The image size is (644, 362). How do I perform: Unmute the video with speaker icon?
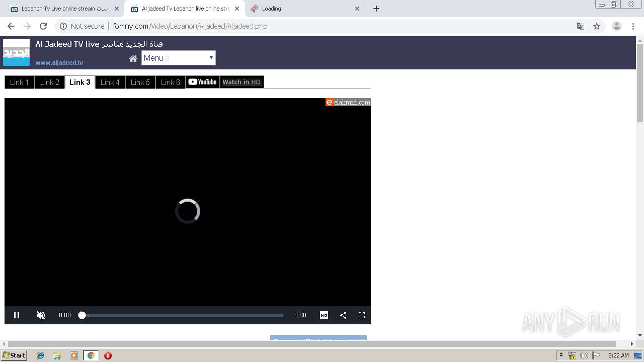[41, 315]
